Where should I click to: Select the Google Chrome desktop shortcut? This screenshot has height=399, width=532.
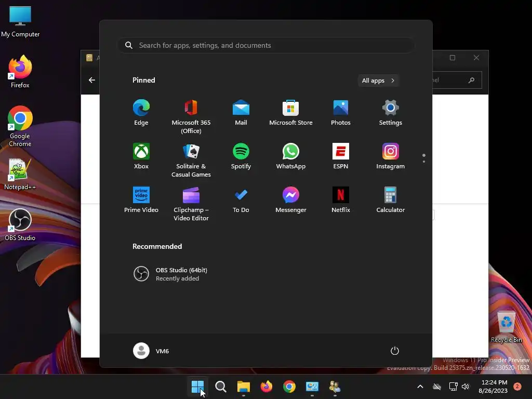click(x=20, y=126)
